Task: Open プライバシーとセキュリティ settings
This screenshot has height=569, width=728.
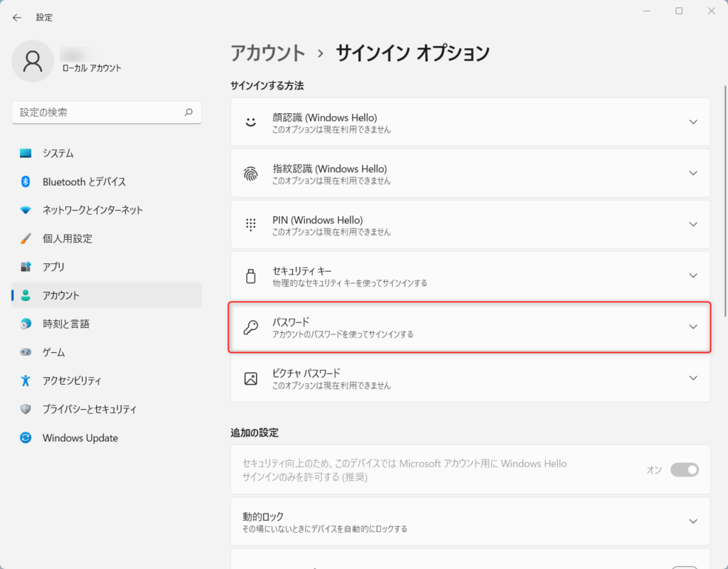Action: coord(107,409)
